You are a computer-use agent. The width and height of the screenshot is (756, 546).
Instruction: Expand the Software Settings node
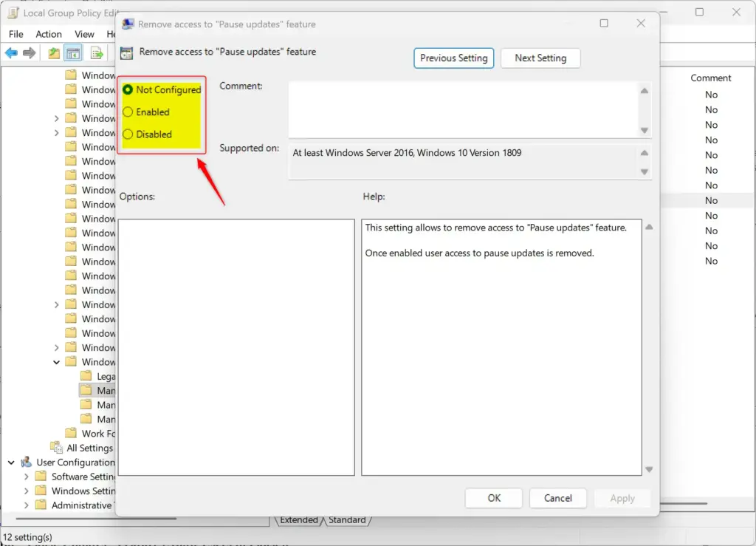tap(27, 477)
